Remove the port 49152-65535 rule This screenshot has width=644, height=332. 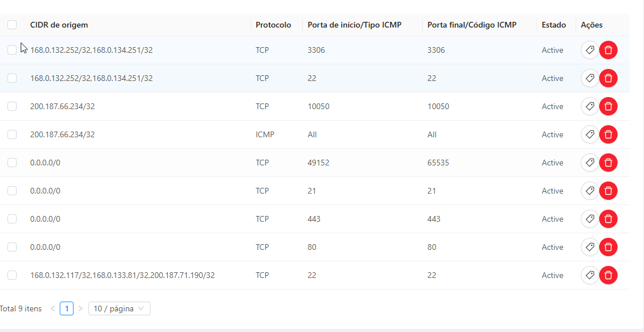pos(608,163)
